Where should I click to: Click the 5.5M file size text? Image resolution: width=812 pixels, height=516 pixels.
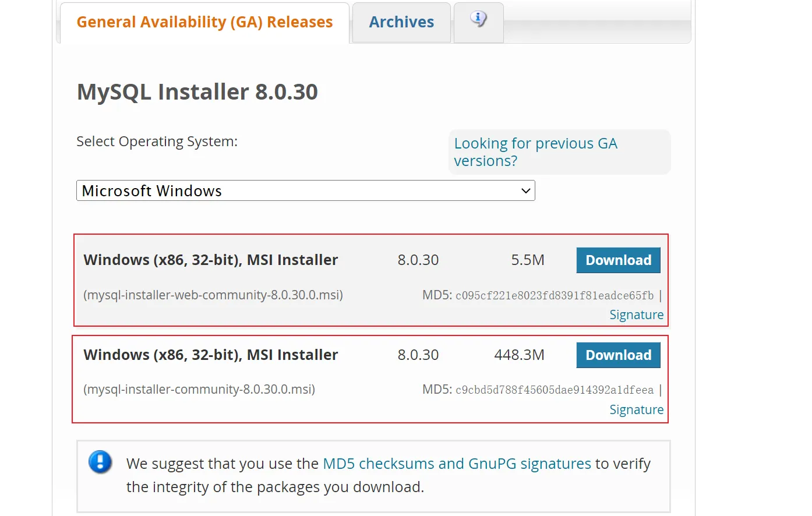tap(528, 260)
